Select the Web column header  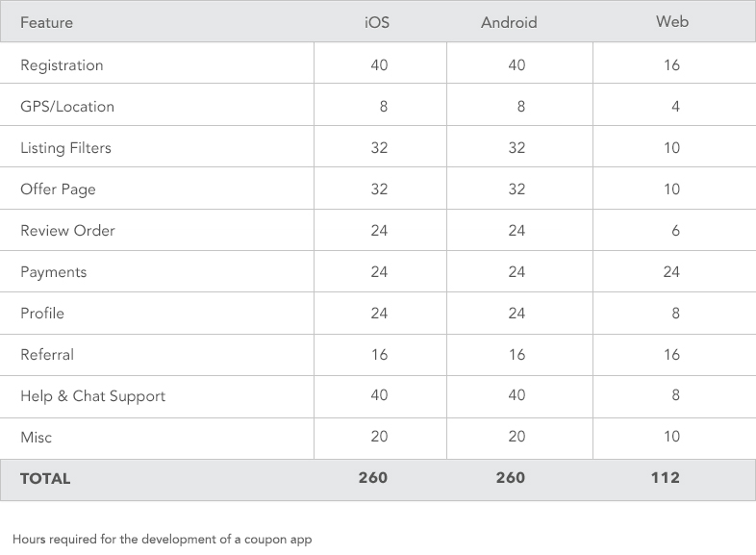click(x=672, y=21)
